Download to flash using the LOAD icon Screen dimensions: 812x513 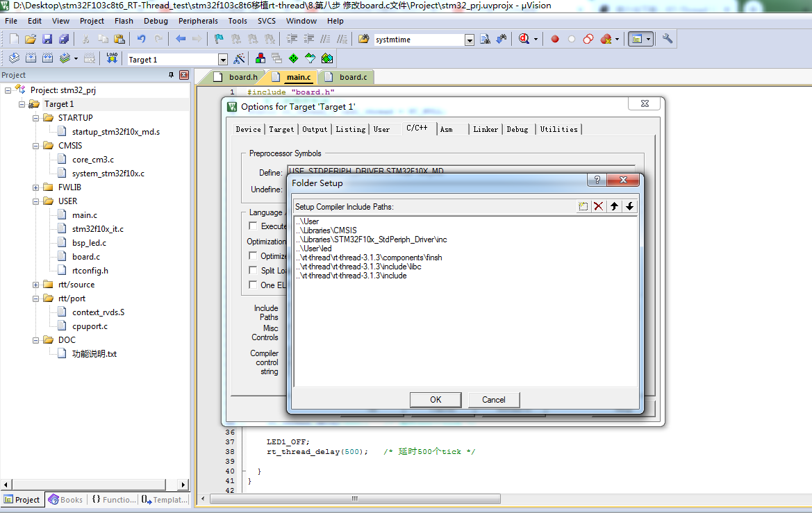(x=112, y=58)
